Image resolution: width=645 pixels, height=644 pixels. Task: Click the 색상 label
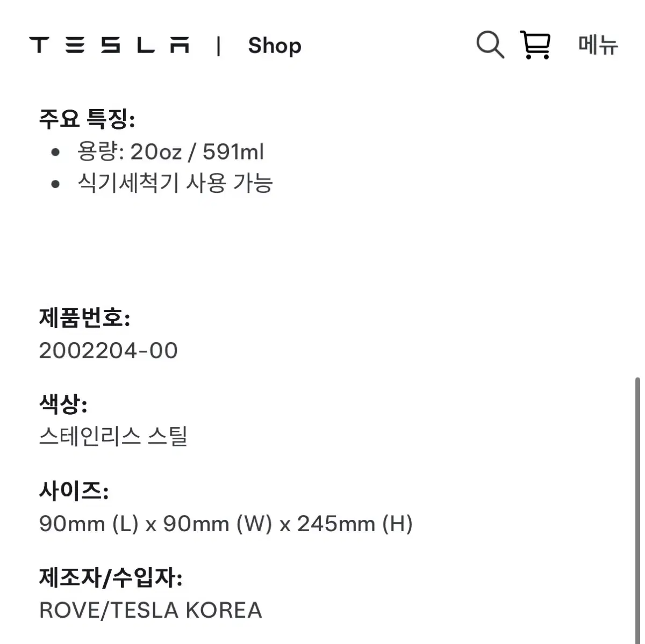[63, 403]
